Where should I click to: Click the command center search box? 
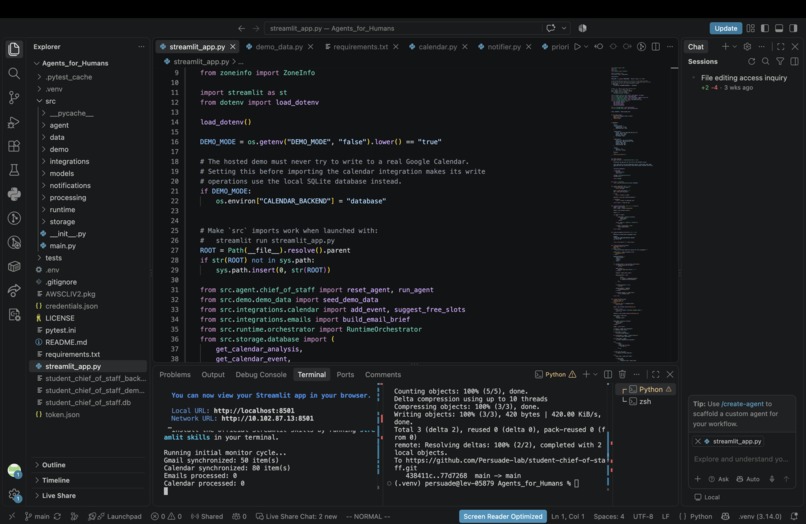click(404, 28)
